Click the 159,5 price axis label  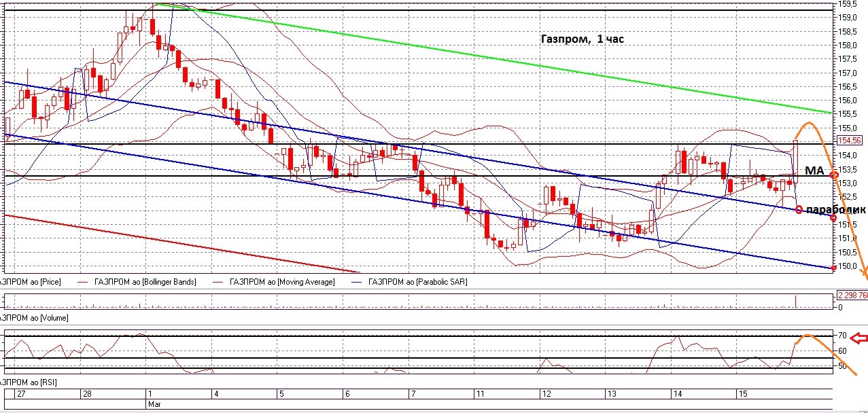pos(847,4)
